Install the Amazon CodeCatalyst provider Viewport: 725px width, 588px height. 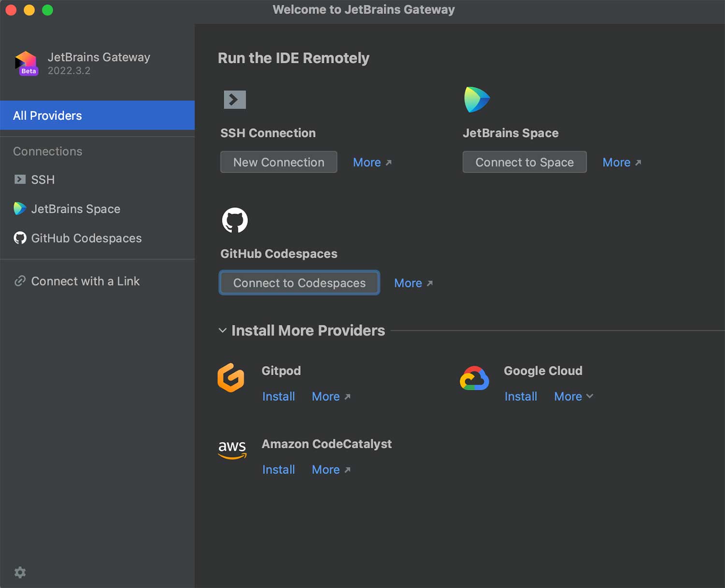pos(278,470)
